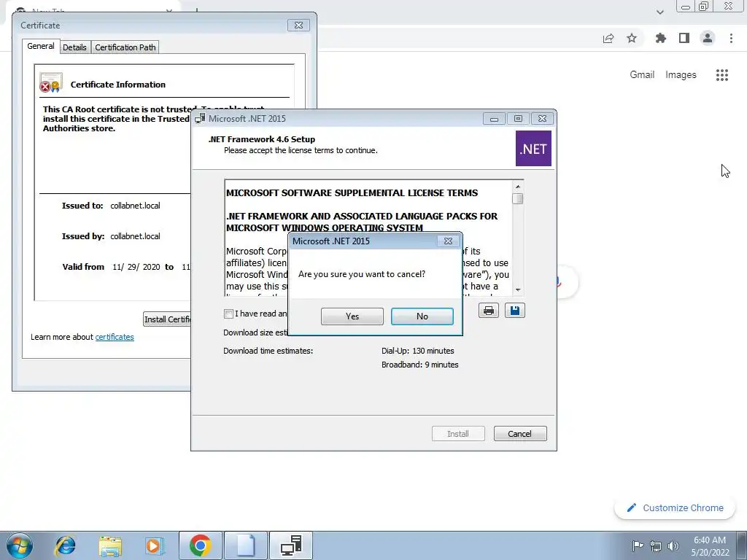This screenshot has height=560, width=747.
Task: Click the Action Center flag tray icon
Action: [x=638, y=545]
